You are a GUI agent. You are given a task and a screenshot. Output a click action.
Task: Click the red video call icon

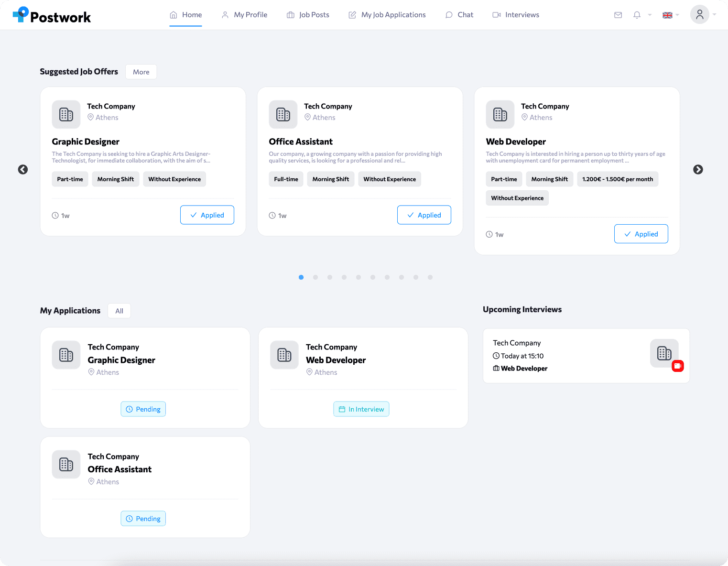677,366
